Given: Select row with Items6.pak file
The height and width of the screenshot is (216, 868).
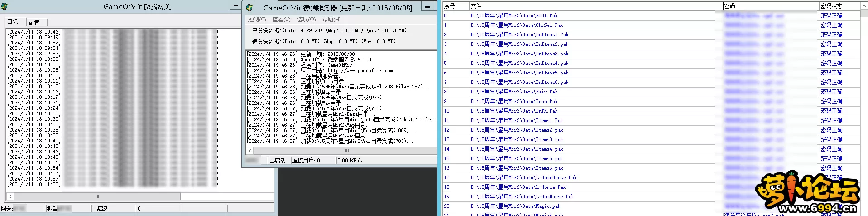Looking at the screenshot, I should [x=651, y=168].
